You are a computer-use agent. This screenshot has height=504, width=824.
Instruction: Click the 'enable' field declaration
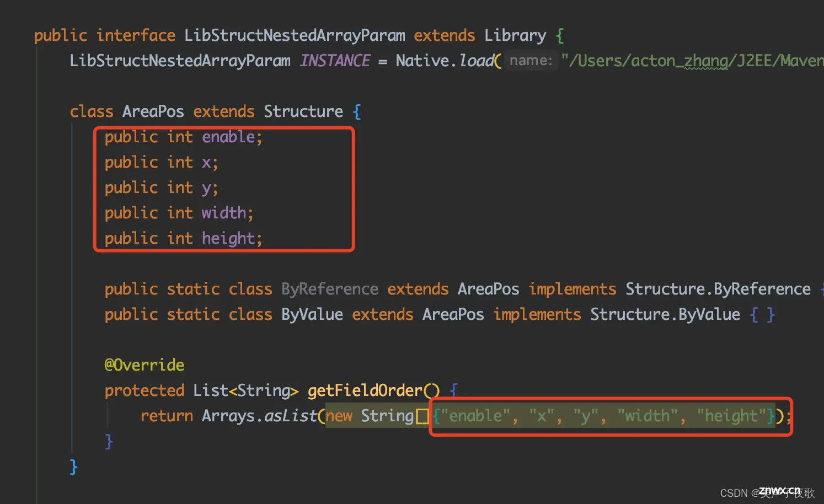[x=184, y=137]
